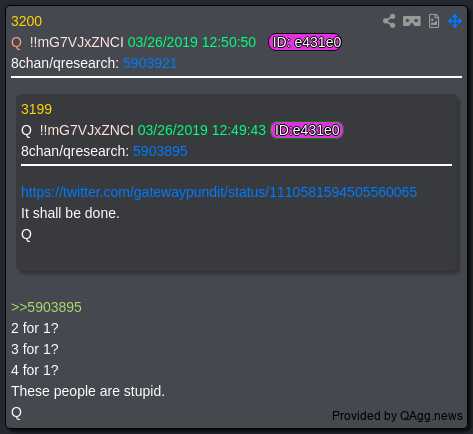Select the orange Q name on post 3200
This screenshot has width=473, height=434.
[x=16, y=43]
